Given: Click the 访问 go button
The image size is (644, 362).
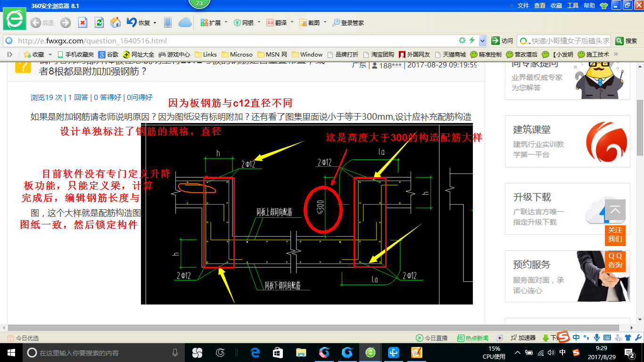Looking at the screenshot, I should point(502,41).
